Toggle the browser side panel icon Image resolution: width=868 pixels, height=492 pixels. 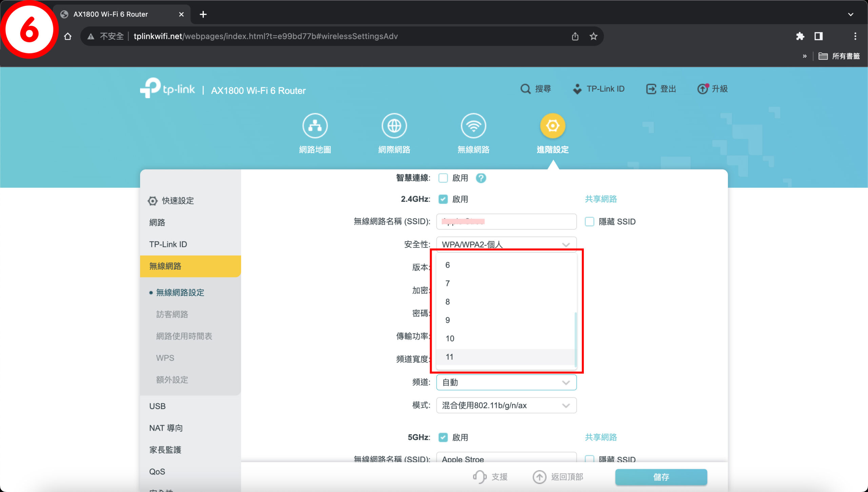[818, 36]
